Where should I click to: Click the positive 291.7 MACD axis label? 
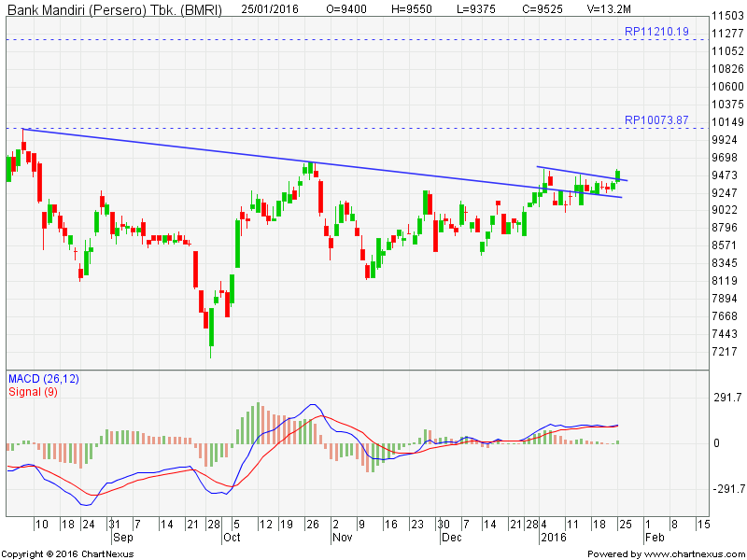tap(727, 398)
